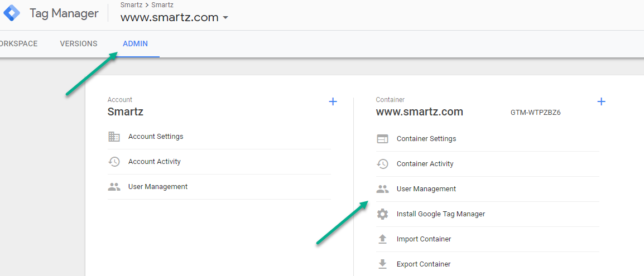Click the Account Activity history icon

point(114,162)
